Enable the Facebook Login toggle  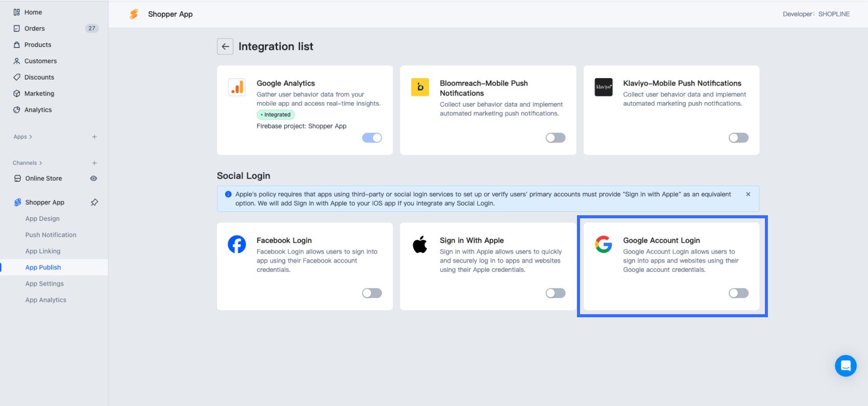[372, 293]
